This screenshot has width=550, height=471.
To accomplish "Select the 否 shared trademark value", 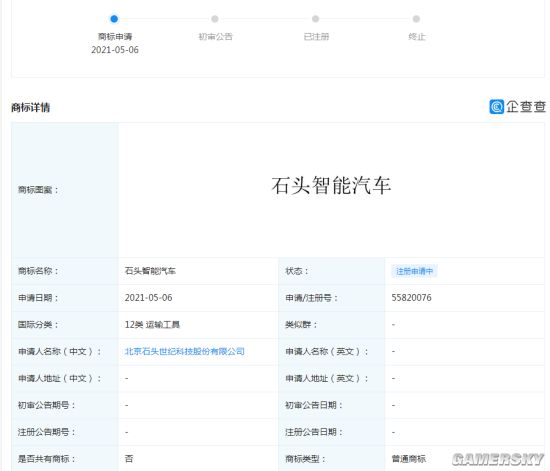I will pyautogui.click(x=129, y=459).
